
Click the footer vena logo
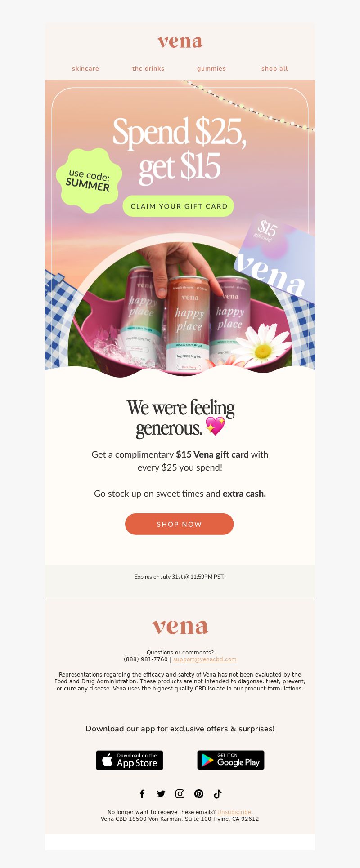[180, 627]
